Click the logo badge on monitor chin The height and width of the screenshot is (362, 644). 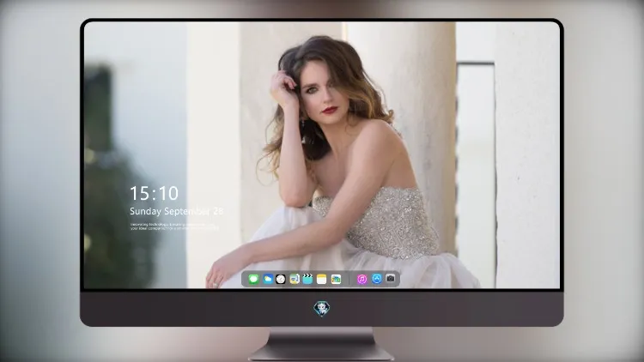point(322,309)
